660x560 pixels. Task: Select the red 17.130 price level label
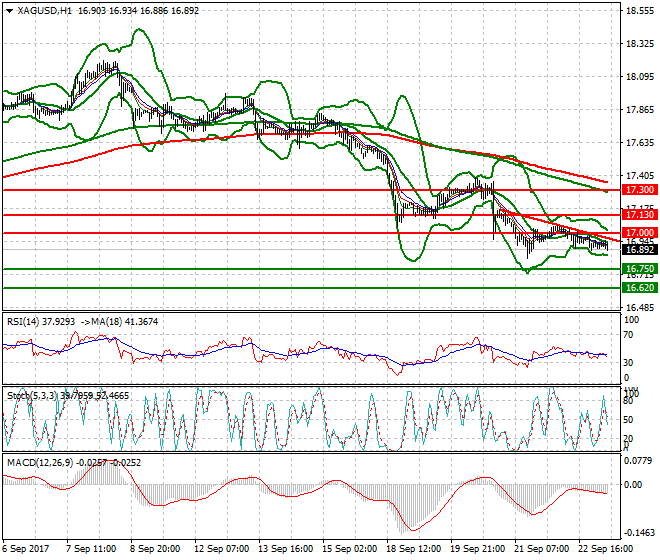[x=638, y=215]
